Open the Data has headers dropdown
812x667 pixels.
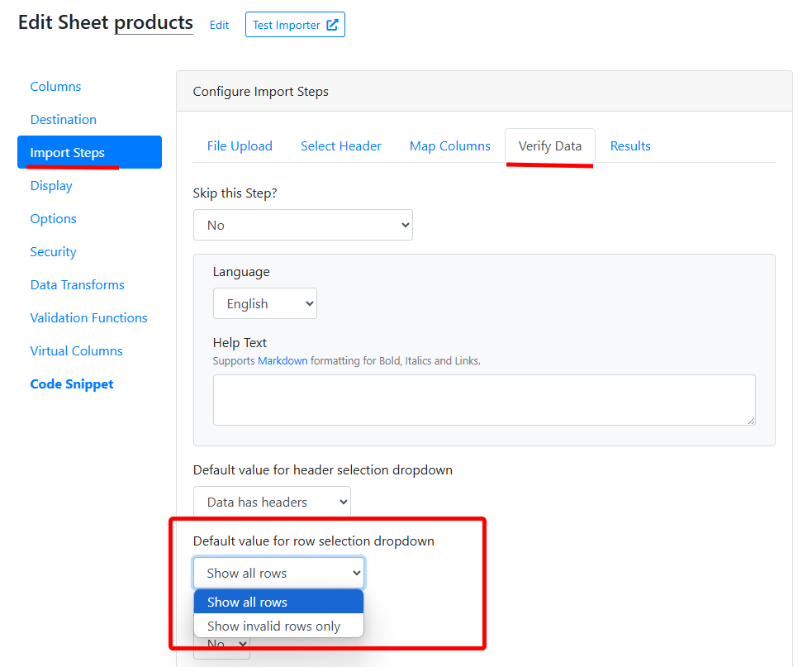tap(272, 502)
